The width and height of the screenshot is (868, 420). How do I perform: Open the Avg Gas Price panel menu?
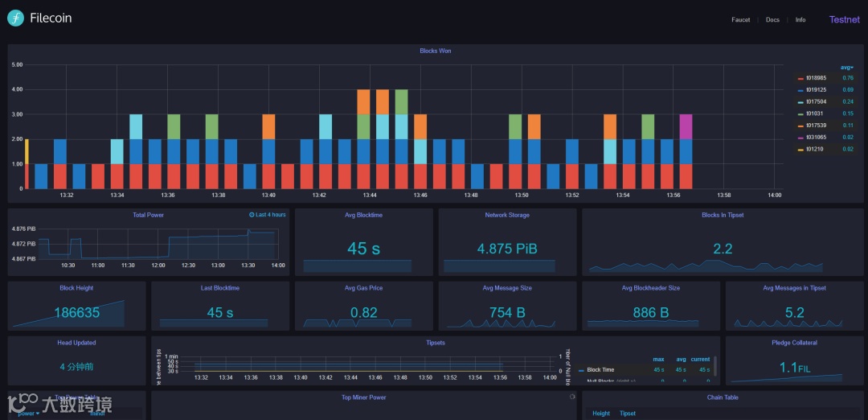[x=364, y=288]
